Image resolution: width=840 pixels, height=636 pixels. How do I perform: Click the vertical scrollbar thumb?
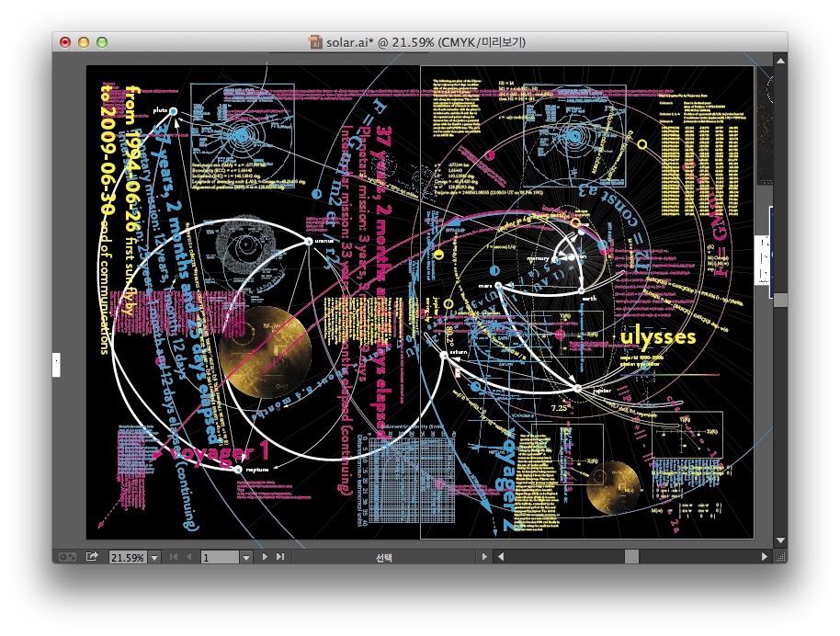pos(780,300)
